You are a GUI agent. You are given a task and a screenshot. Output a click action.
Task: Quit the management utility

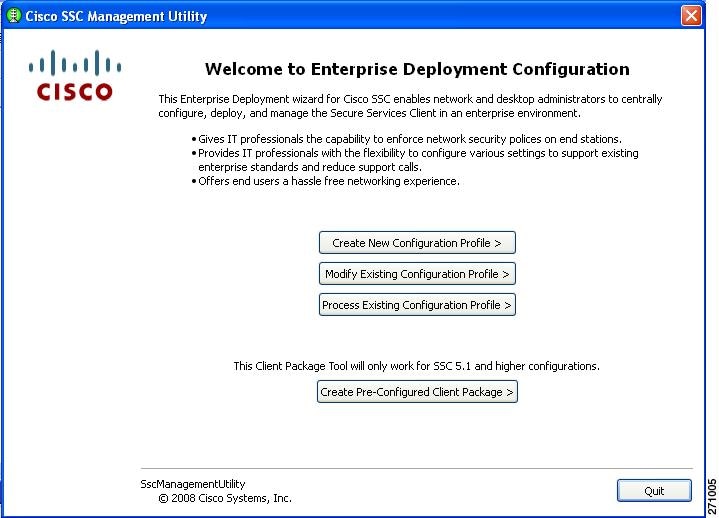coord(654,491)
